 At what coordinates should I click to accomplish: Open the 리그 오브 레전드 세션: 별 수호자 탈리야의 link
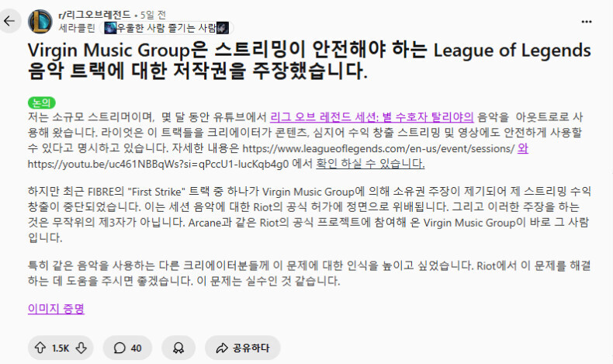pos(372,117)
